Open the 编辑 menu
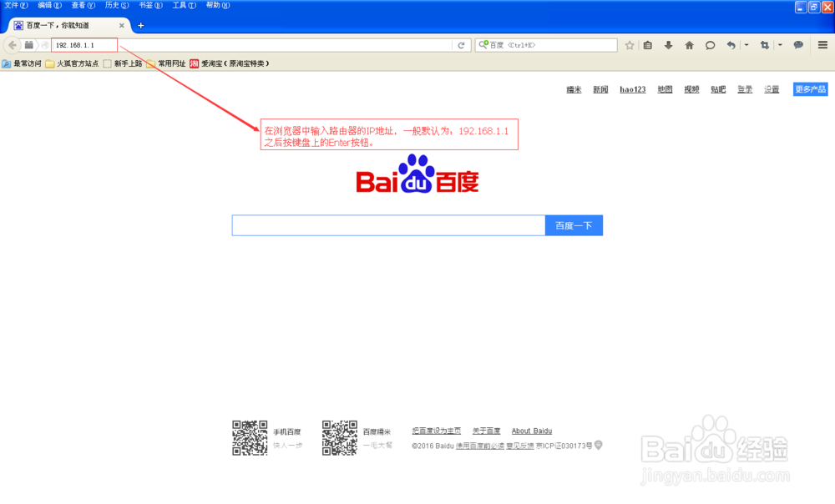835x504 pixels. (49, 5)
